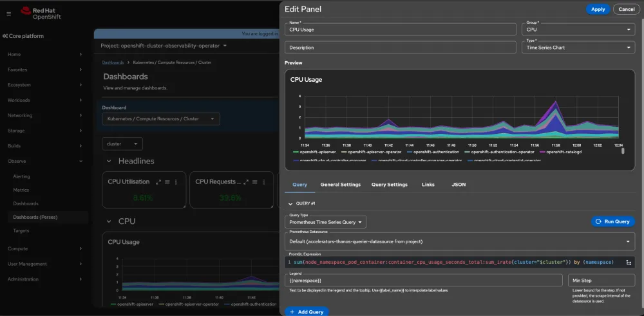
Task: Open the PromQL tree view icon
Action: point(629,262)
